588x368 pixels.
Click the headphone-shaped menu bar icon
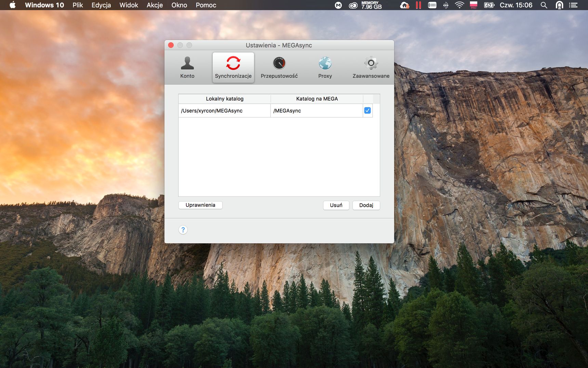(559, 5)
